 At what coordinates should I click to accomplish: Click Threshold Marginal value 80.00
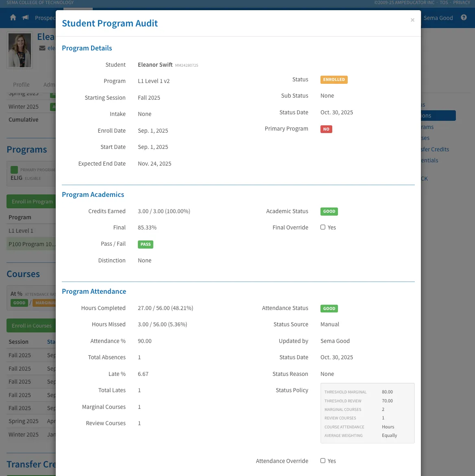point(387,392)
